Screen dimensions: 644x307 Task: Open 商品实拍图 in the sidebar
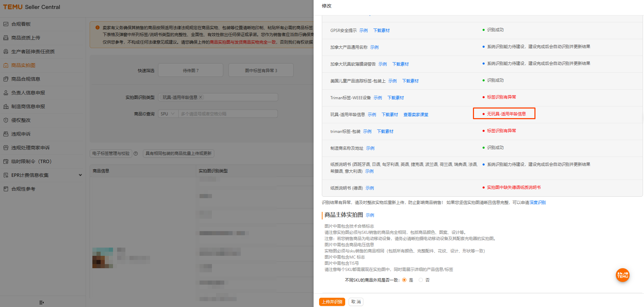pos(23,65)
